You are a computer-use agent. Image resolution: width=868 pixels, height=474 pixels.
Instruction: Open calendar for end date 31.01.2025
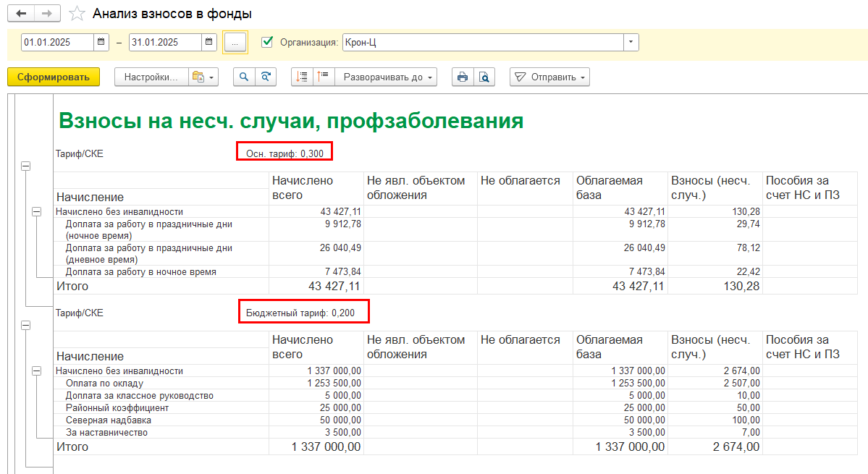pyautogui.click(x=208, y=43)
